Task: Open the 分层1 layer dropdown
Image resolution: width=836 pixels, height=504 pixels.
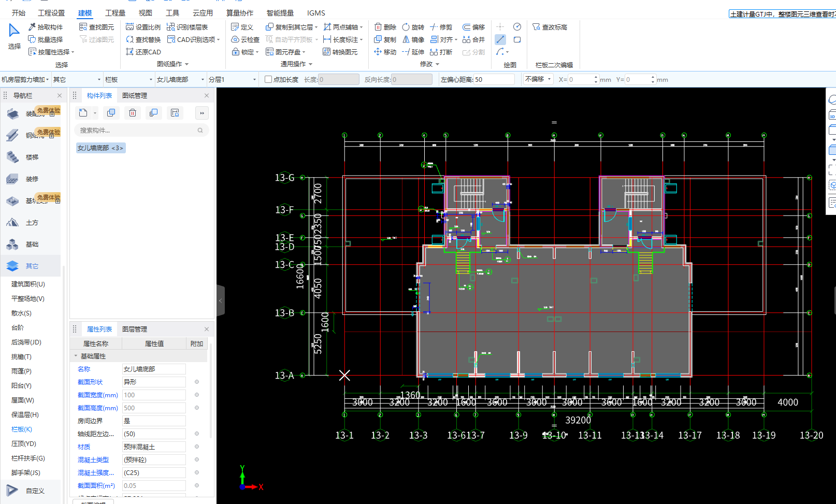Action: click(233, 79)
